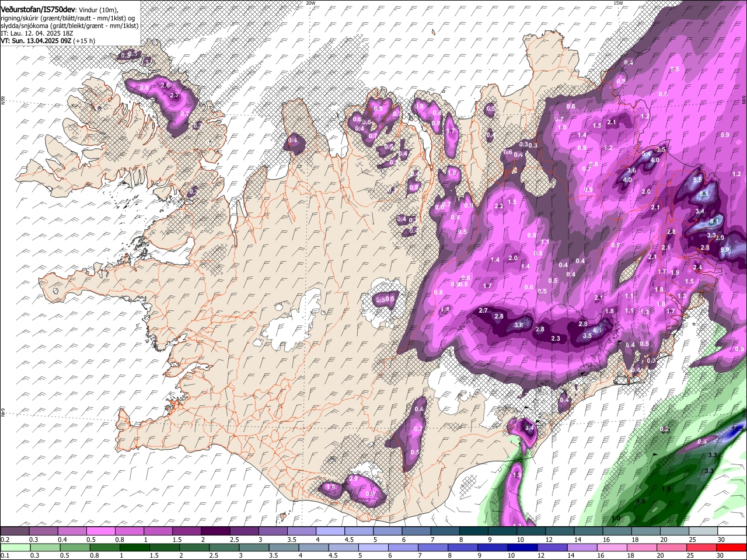Click the 'VT: Sun. 13.04.2025 09Z' valid-time line
This screenshot has width=747, height=560.
pyautogui.click(x=36, y=41)
